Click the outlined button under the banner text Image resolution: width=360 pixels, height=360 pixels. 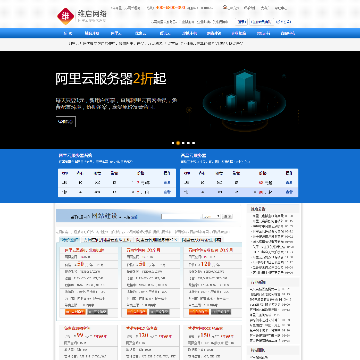(66, 121)
